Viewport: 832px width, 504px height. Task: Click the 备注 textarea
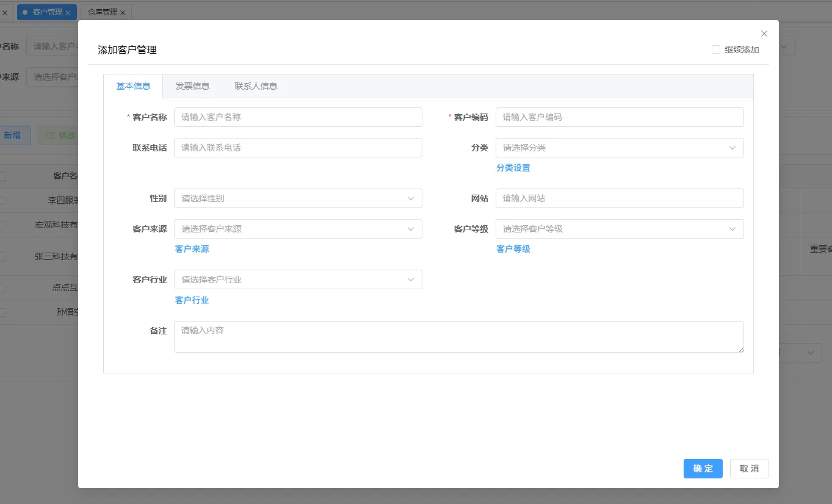point(458,337)
